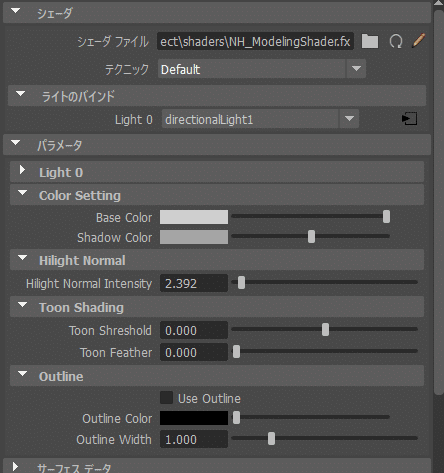Reload the shader file
Screen dimensions: 444x473
(396, 42)
